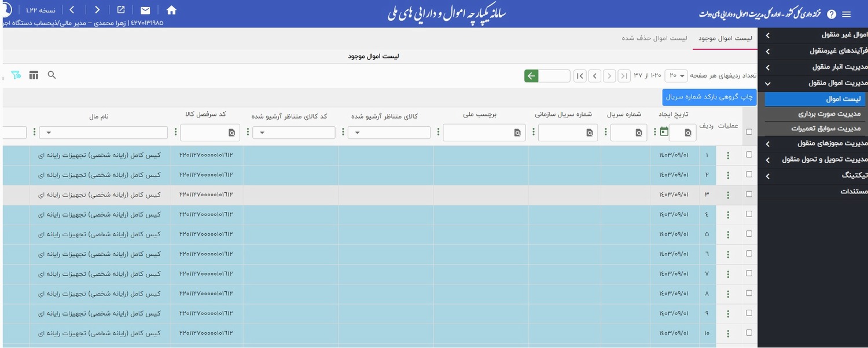Check the row 10 checkbox
868x348 pixels.
[x=749, y=332]
